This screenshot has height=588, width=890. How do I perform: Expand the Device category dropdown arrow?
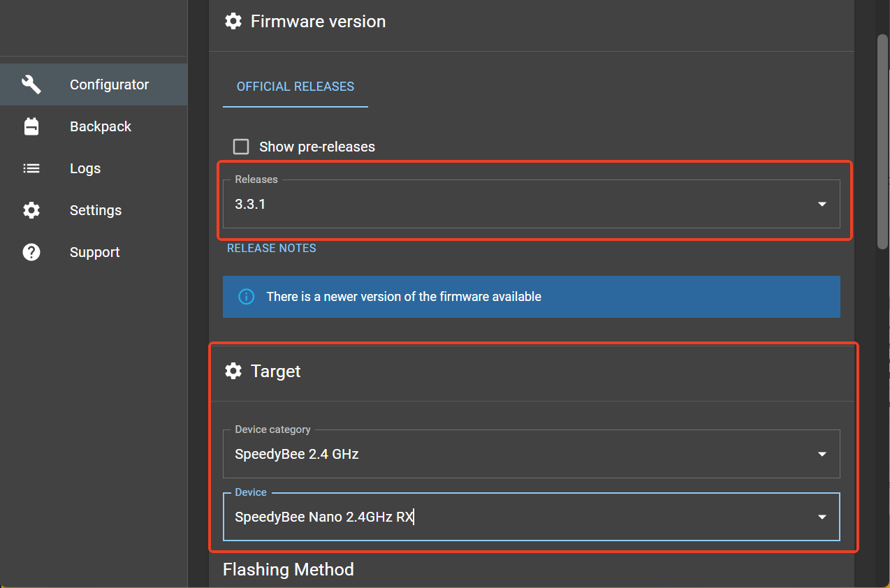[x=822, y=454]
